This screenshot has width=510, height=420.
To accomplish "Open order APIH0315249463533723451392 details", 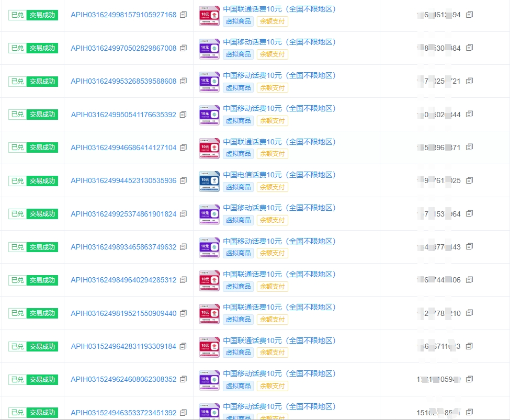I will [123, 413].
